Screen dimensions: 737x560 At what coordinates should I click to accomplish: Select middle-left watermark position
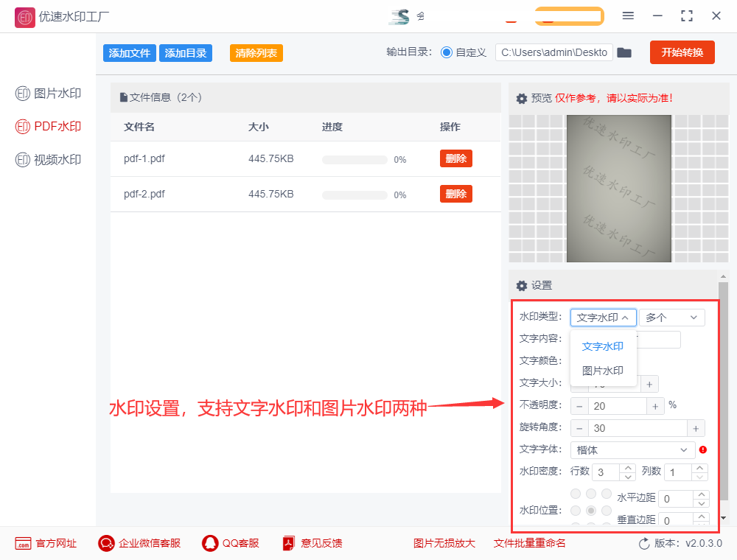coord(576,510)
